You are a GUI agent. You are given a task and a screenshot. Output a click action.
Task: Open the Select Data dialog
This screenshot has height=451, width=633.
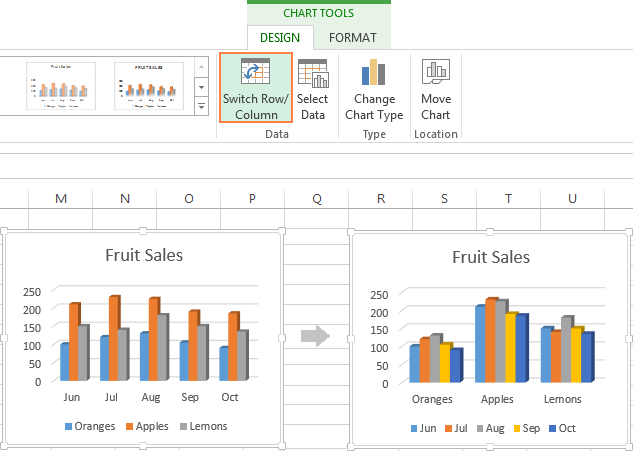pos(313,88)
